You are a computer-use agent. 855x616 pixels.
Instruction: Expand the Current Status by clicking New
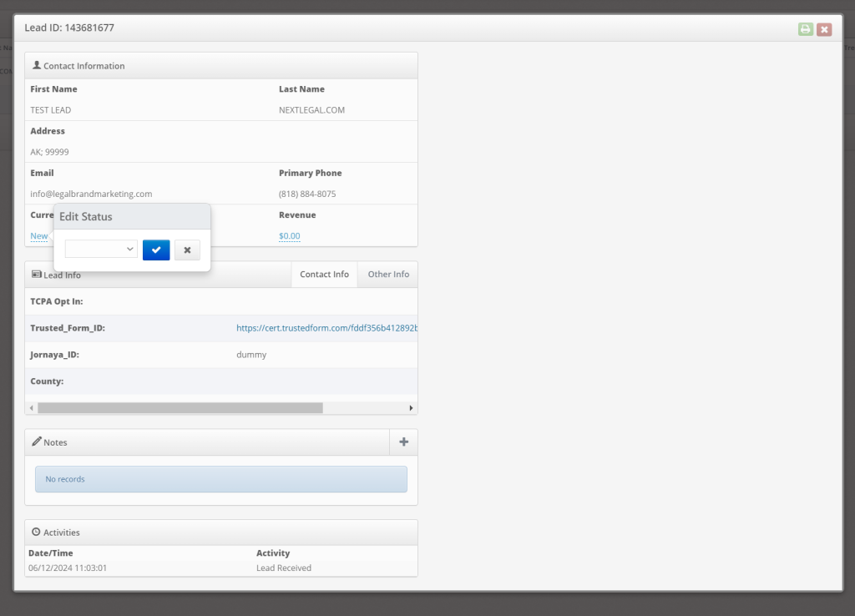(38, 235)
